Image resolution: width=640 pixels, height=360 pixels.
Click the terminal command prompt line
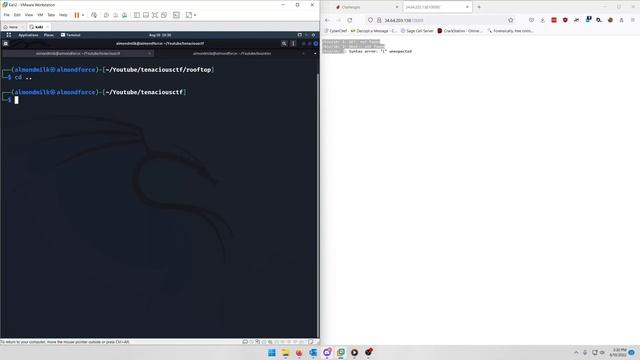(x=16, y=100)
